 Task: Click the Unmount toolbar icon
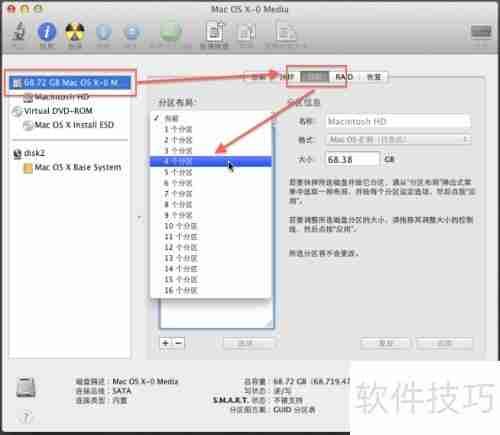point(104,33)
